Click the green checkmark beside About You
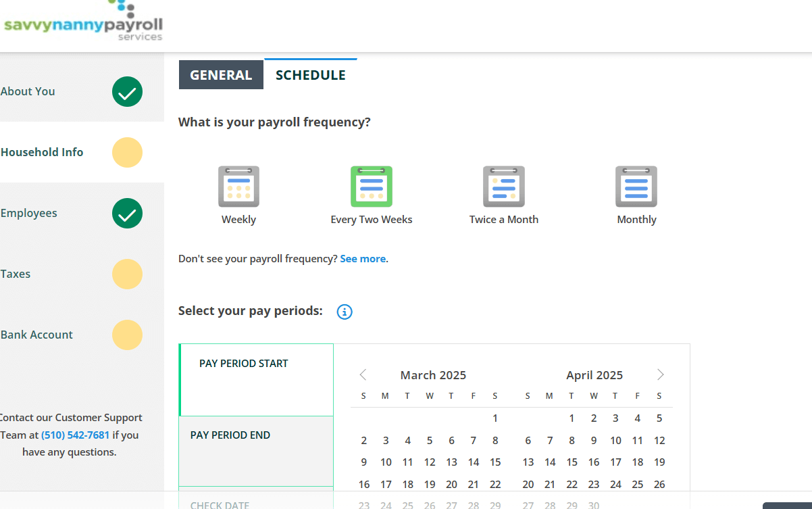The height and width of the screenshot is (509, 812). click(x=127, y=91)
